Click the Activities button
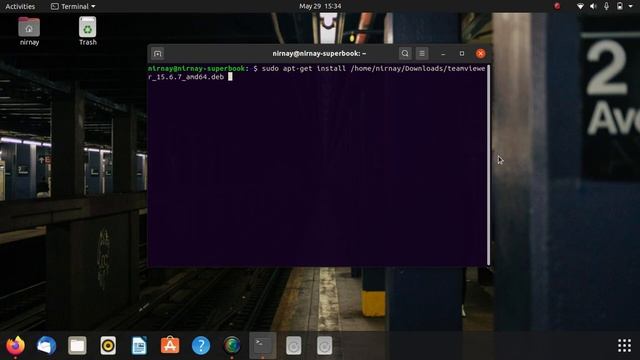 (x=20, y=6)
